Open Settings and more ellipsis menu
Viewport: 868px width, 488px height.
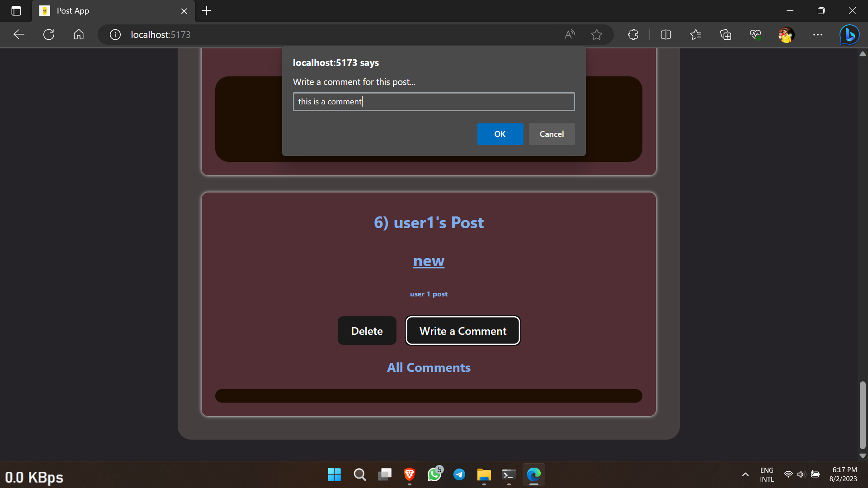point(818,35)
